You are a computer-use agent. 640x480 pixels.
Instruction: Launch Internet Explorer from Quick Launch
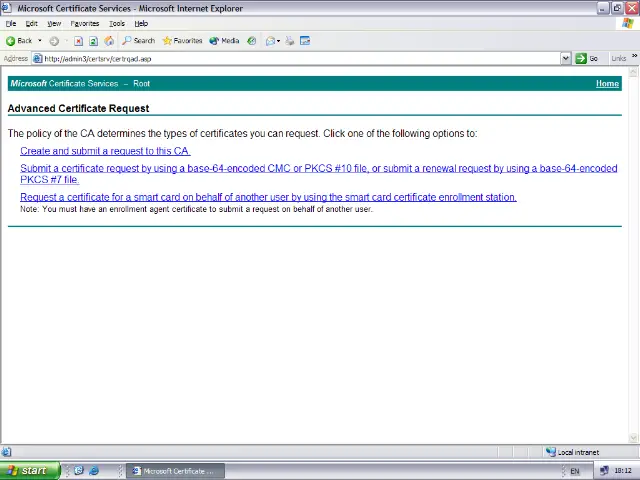pyautogui.click(x=94, y=471)
